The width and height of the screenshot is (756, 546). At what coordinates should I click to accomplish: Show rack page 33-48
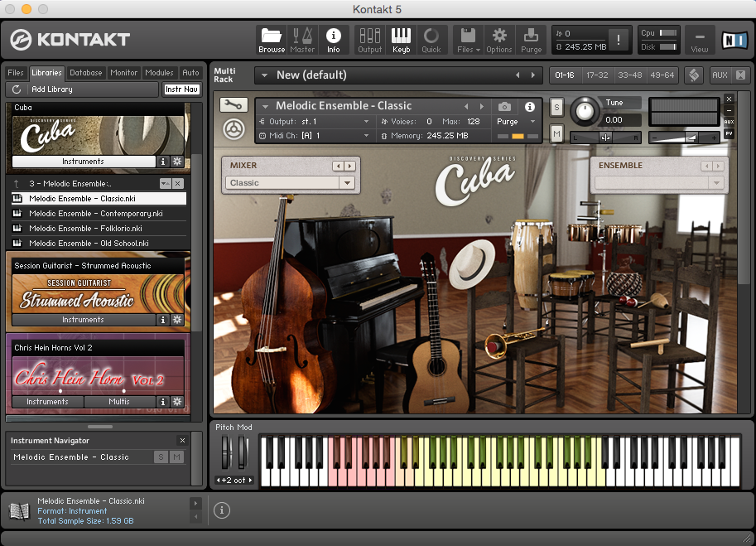click(629, 75)
